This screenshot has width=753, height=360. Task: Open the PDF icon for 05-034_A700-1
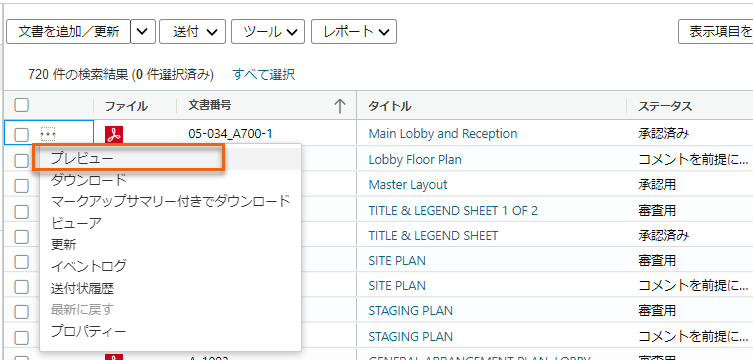[114, 134]
